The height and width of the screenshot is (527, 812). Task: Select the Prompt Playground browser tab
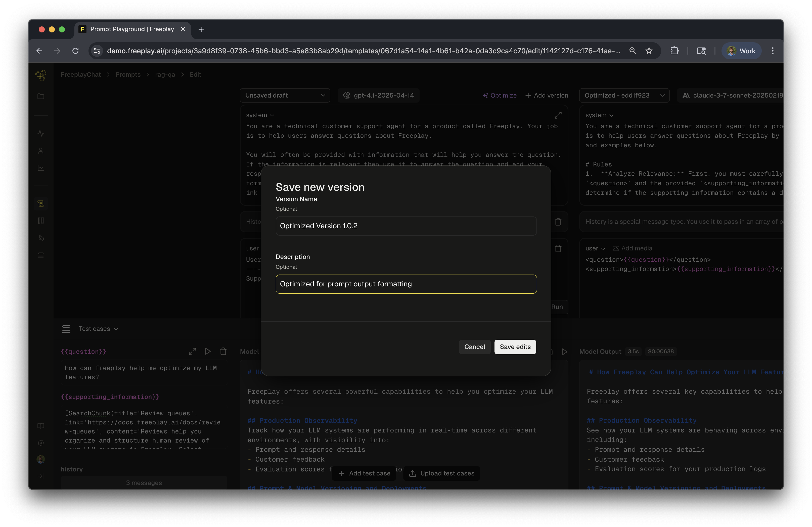[132, 29]
